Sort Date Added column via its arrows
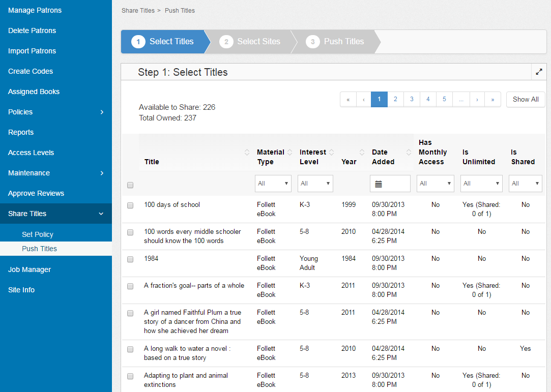The width and height of the screenshot is (551, 392). coord(409,152)
